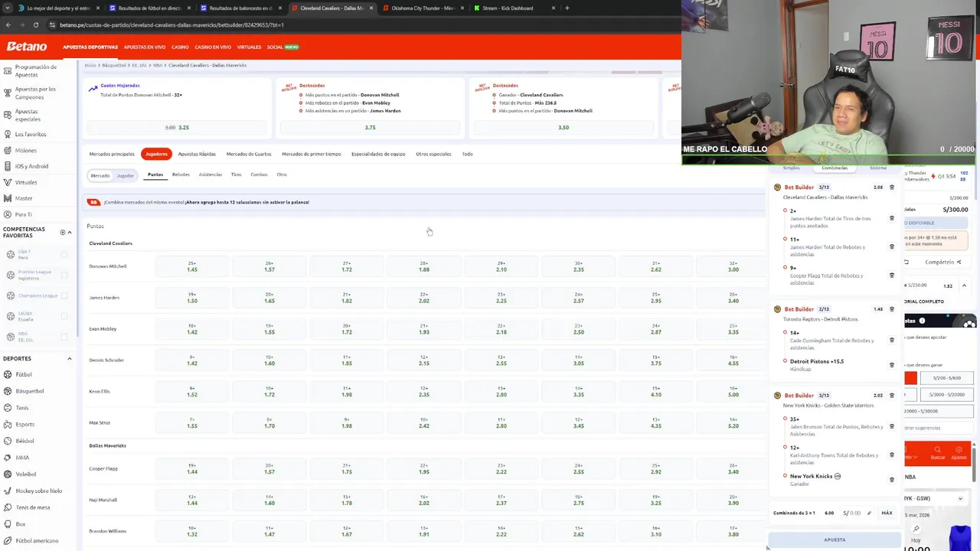980x551 pixels.
Task: Select the Béisbol sport icon
Action: pyautogui.click(x=8, y=441)
